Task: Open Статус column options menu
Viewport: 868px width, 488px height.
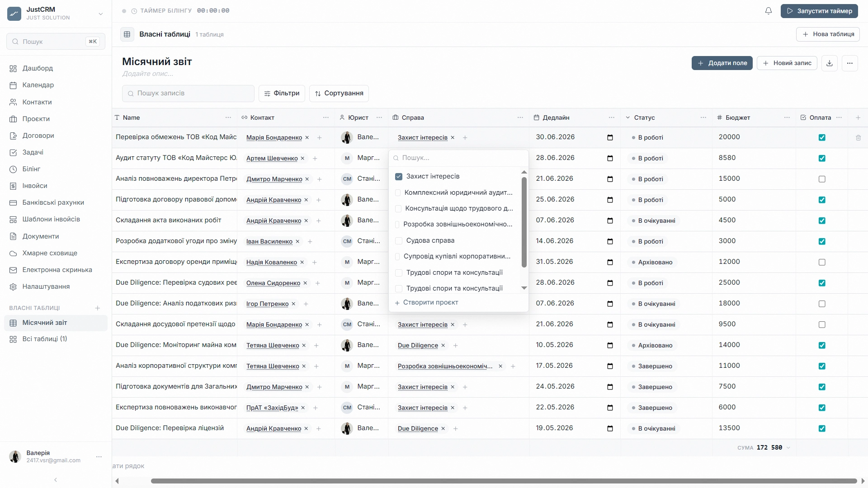Action: pyautogui.click(x=703, y=117)
